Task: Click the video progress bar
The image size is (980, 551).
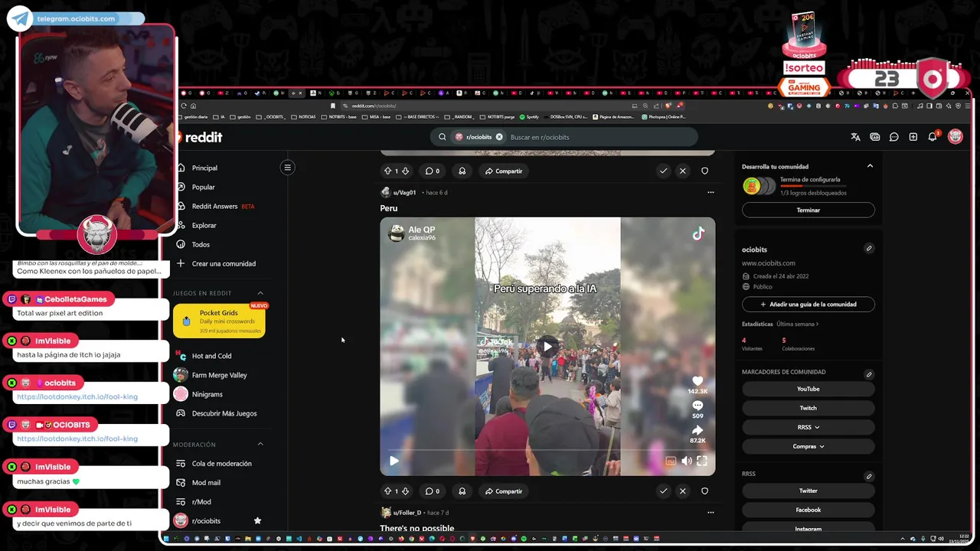Action: click(x=547, y=449)
